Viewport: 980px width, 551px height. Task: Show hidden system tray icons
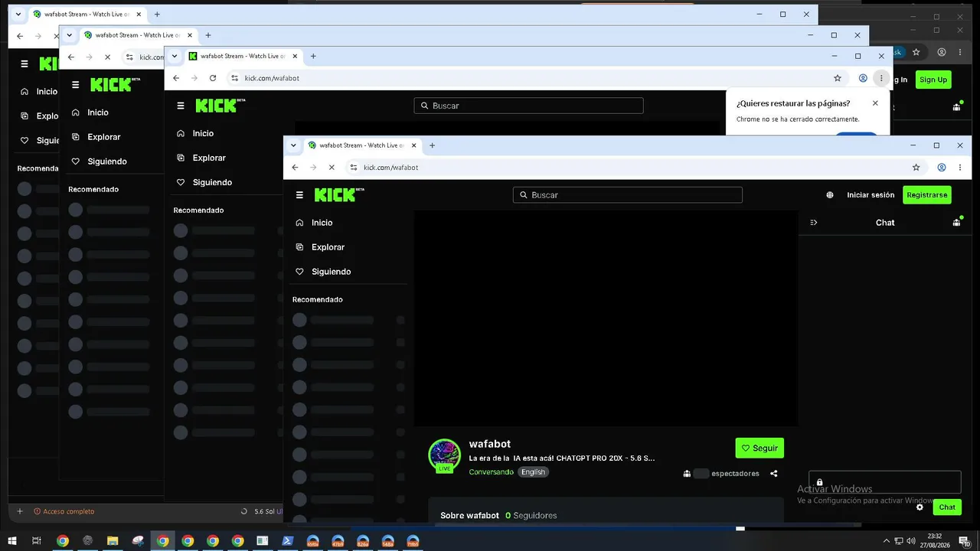pos(887,541)
